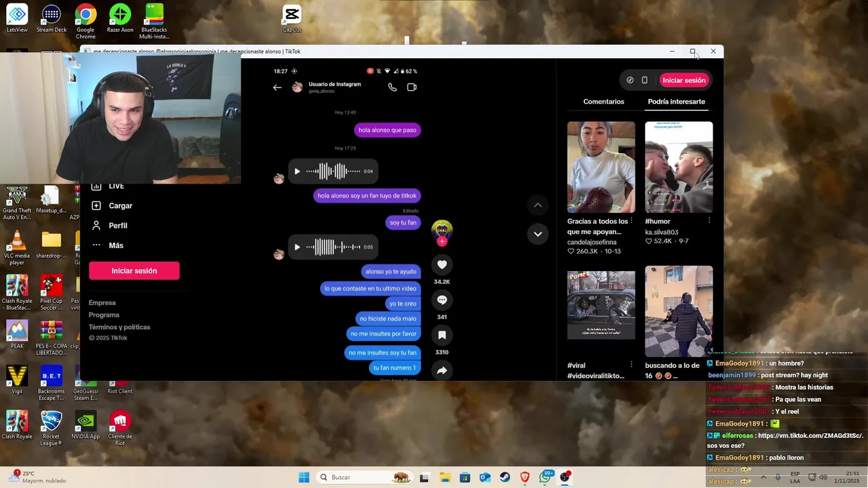This screenshot has width=868, height=488.
Task: Click the taskbar Buscar search box
Action: [x=365, y=477]
